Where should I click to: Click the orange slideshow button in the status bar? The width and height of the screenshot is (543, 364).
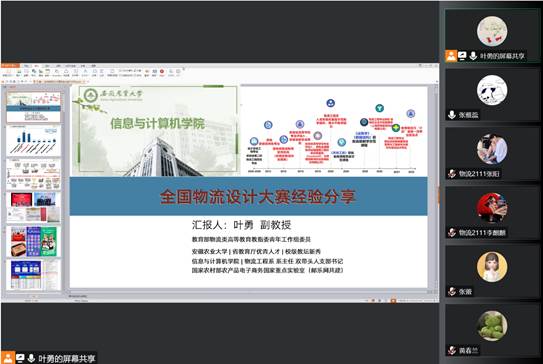pyautogui.click(x=393, y=301)
